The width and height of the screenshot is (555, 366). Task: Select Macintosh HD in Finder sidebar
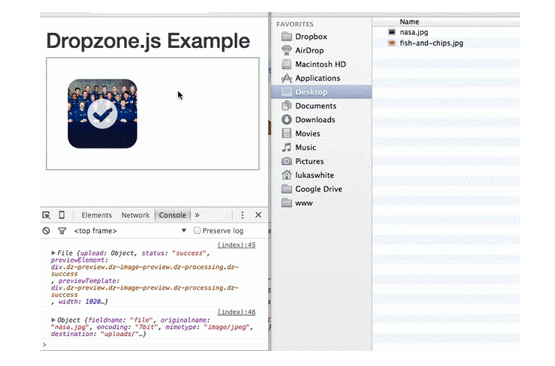[x=320, y=64]
